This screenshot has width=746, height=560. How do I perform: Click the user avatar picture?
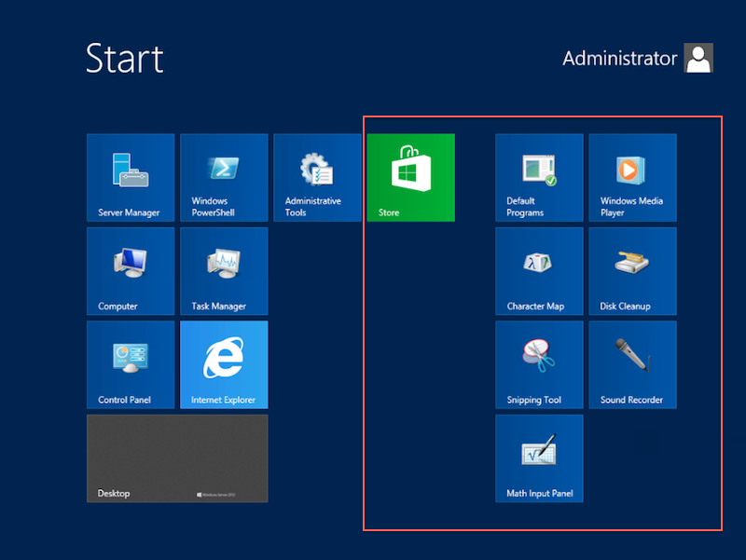[698, 58]
